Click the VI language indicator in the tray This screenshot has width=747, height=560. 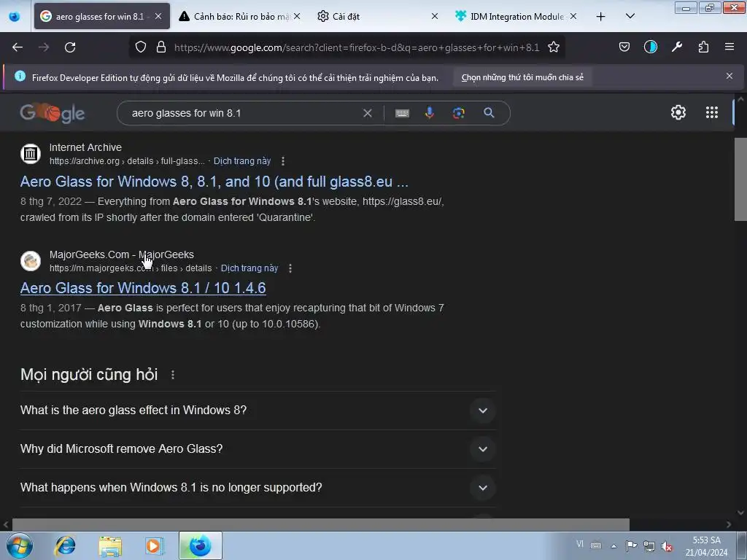tap(580, 544)
